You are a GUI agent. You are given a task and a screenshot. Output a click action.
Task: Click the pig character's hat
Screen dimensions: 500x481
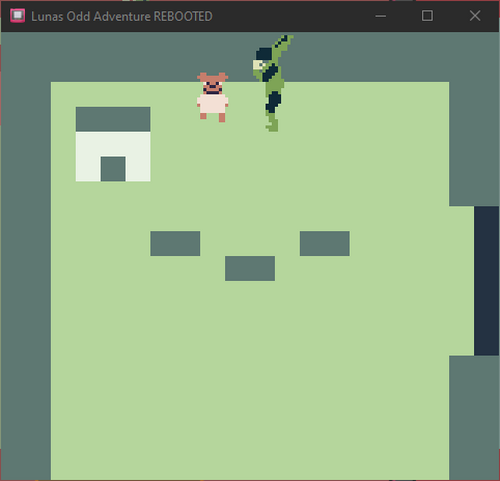tap(213, 77)
